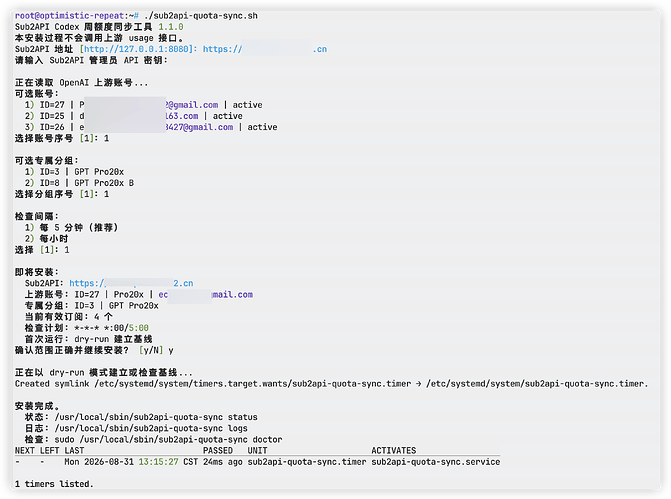Click the 请输入 Sub2API 管理员 API 密钥 prompt
671x499 pixels.
[x=91, y=60]
